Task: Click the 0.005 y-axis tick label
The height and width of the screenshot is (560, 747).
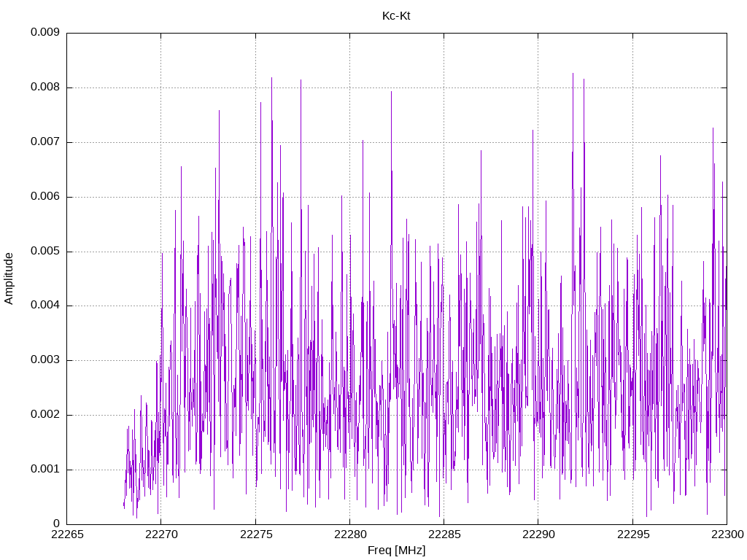Action: coord(45,251)
